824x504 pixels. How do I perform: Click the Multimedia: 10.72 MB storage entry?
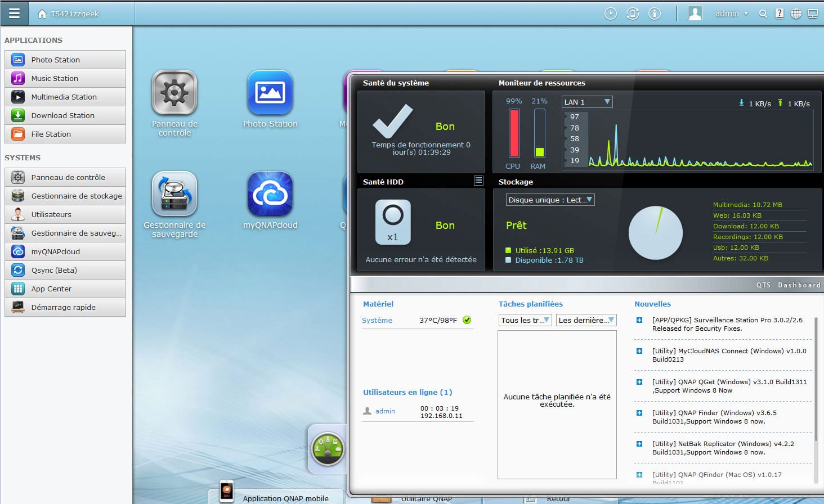pos(747,205)
